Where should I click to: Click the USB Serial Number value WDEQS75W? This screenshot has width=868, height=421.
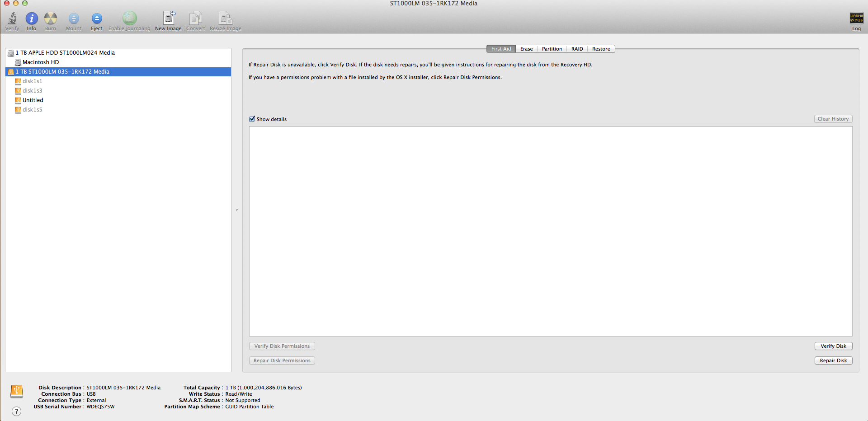coord(100,407)
